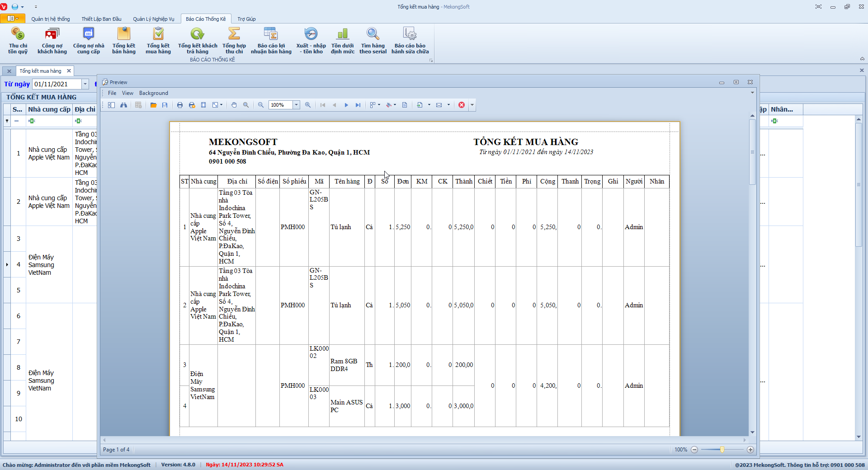
Task: Click the zoom slider handle at bottom
Action: pyautogui.click(x=722, y=450)
